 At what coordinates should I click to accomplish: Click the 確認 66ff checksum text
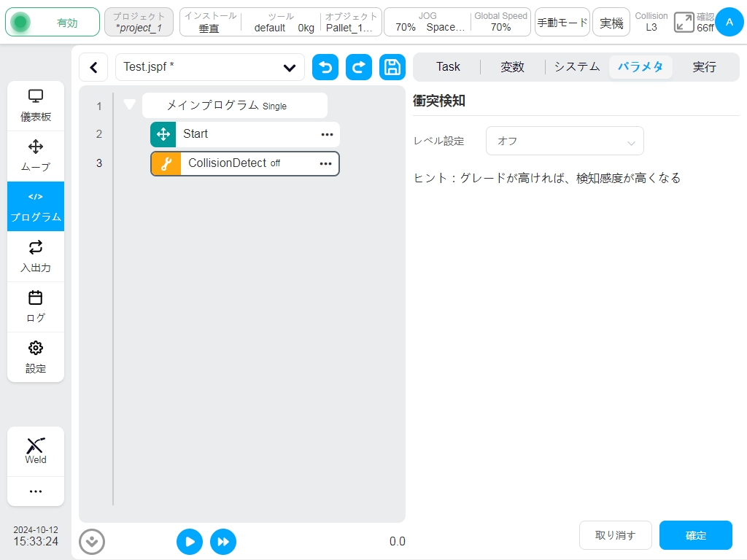(705, 23)
